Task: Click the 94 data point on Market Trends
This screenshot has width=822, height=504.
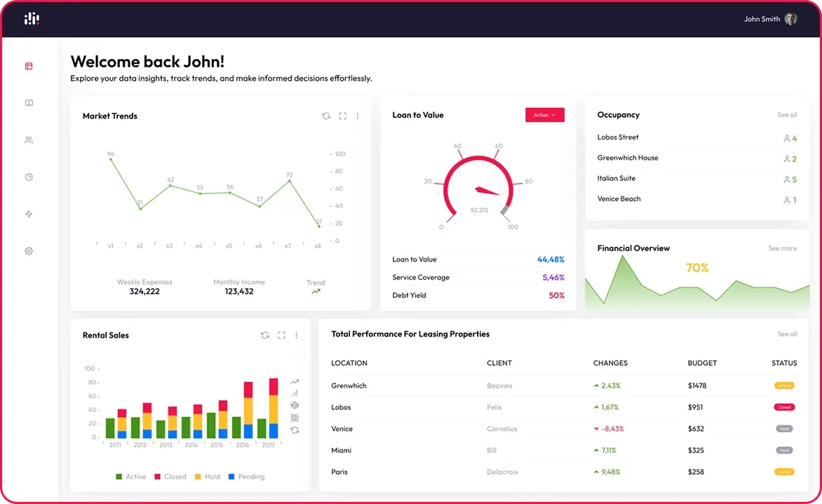Action: (111, 159)
